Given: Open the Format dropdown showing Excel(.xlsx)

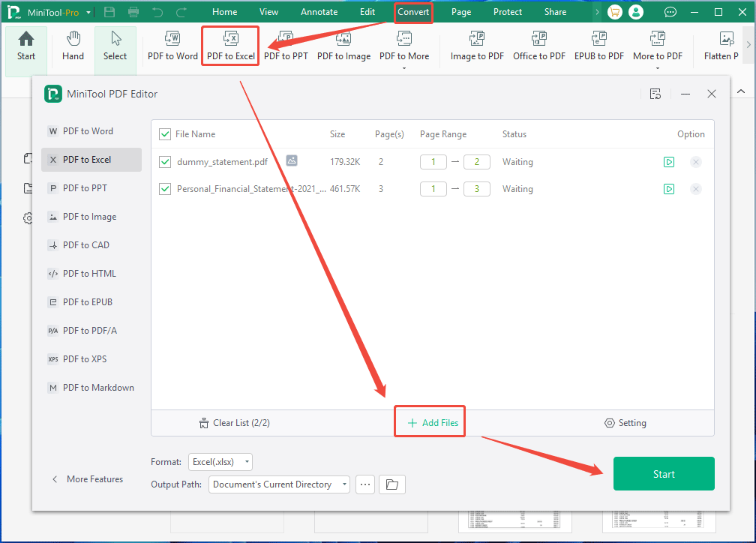Looking at the screenshot, I should pos(220,461).
